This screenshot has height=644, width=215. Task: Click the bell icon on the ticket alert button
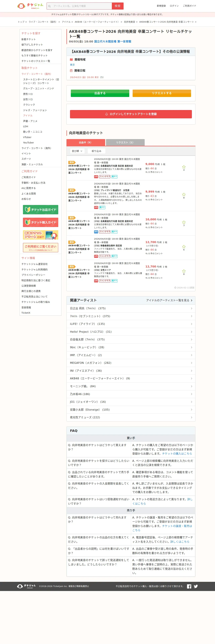pyautogui.click(x=106, y=114)
